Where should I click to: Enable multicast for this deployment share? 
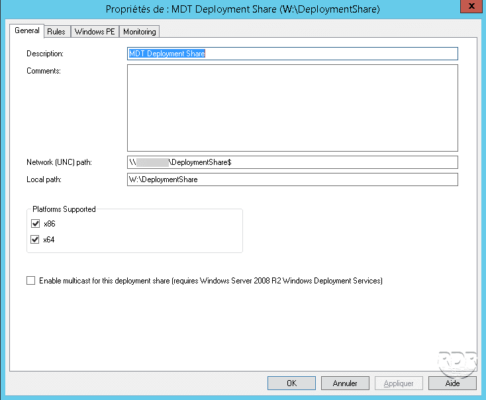pos(31,281)
